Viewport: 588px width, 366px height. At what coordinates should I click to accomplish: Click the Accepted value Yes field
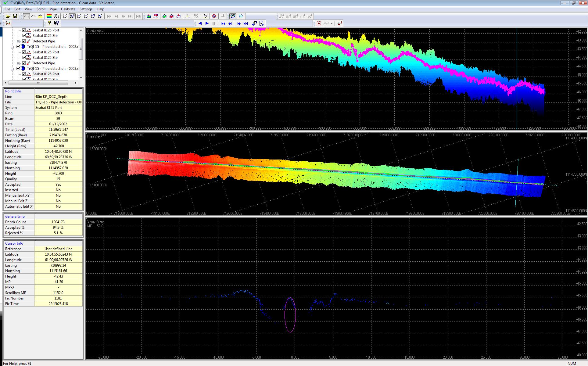(58, 185)
